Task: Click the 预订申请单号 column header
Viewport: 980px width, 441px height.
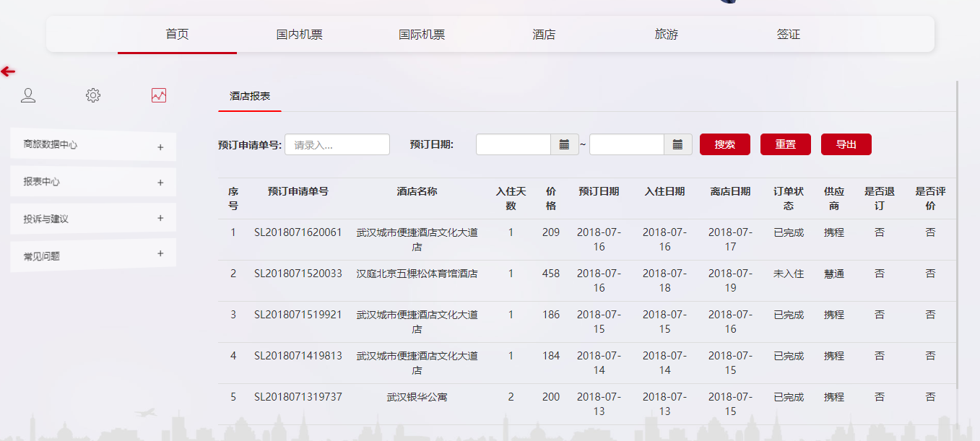Action: click(298, 191)
